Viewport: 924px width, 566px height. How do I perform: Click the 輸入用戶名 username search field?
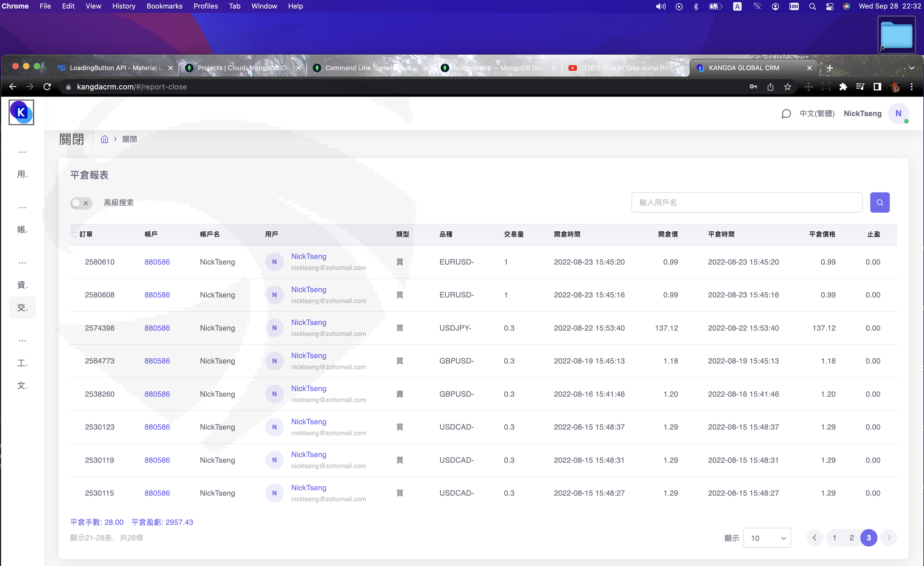747,202
